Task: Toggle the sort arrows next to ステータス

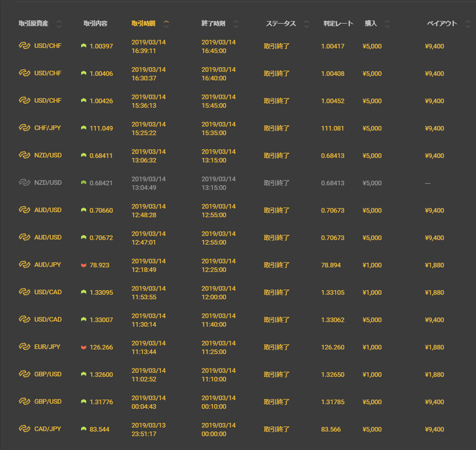Action: 306,24
